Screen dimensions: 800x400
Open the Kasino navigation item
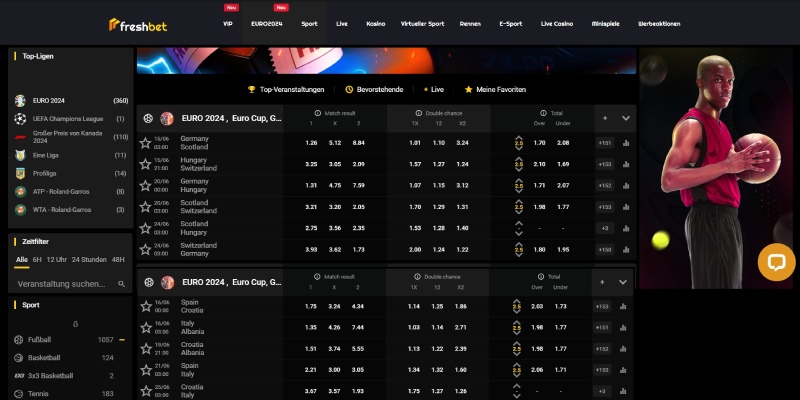point(376,24)
